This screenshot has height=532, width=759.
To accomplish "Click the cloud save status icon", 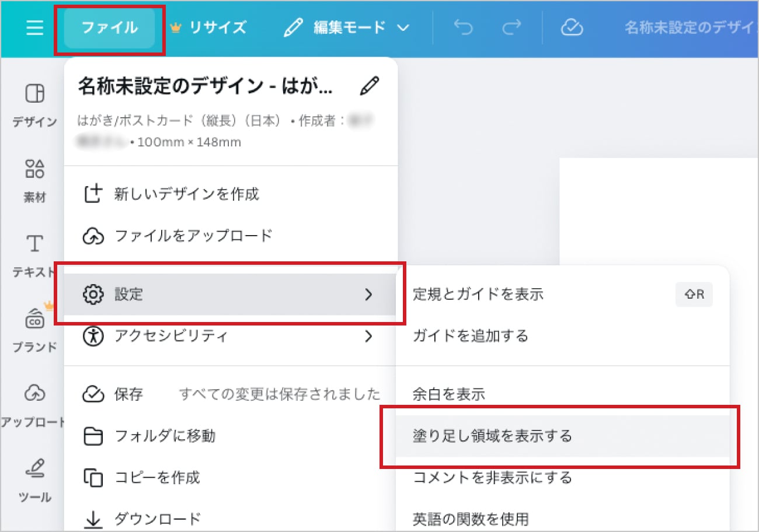I will tap(572, 27).
